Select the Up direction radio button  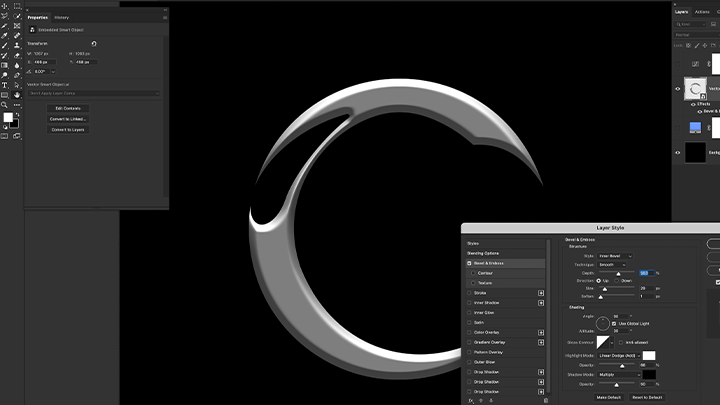598,281
